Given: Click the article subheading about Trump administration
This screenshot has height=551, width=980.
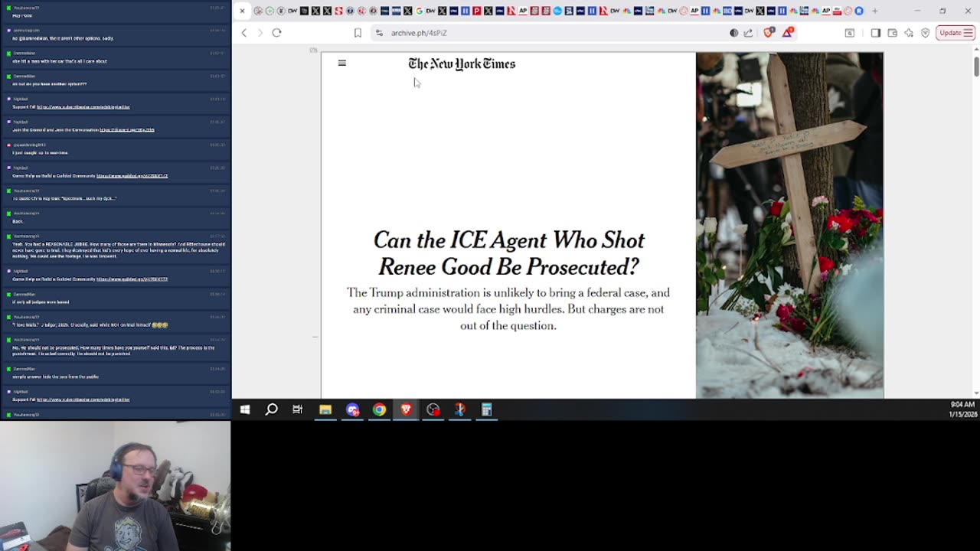Looking at the screenshot, I should click(x=508, y=309).
